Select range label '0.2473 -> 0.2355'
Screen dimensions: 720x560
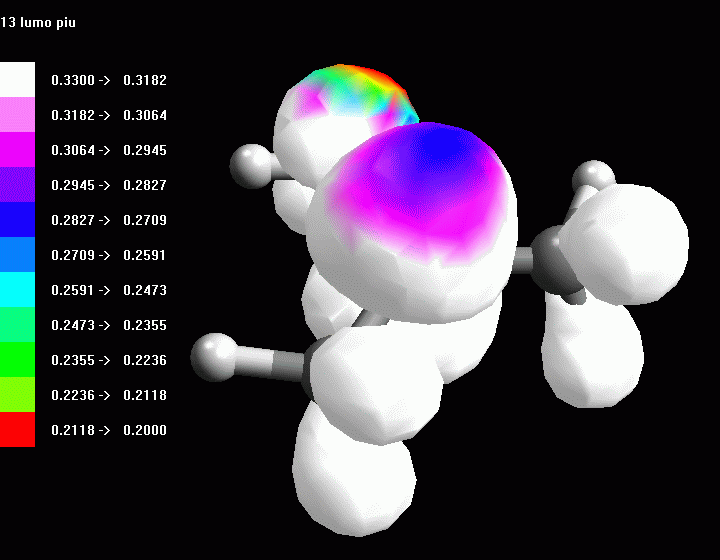109,325
